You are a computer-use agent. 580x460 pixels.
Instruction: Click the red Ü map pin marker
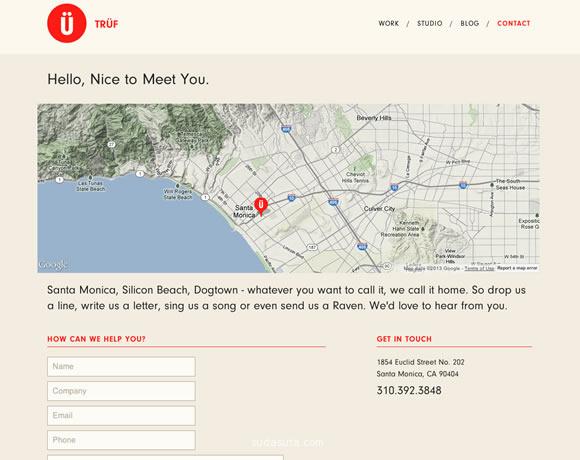coord(261,206)
